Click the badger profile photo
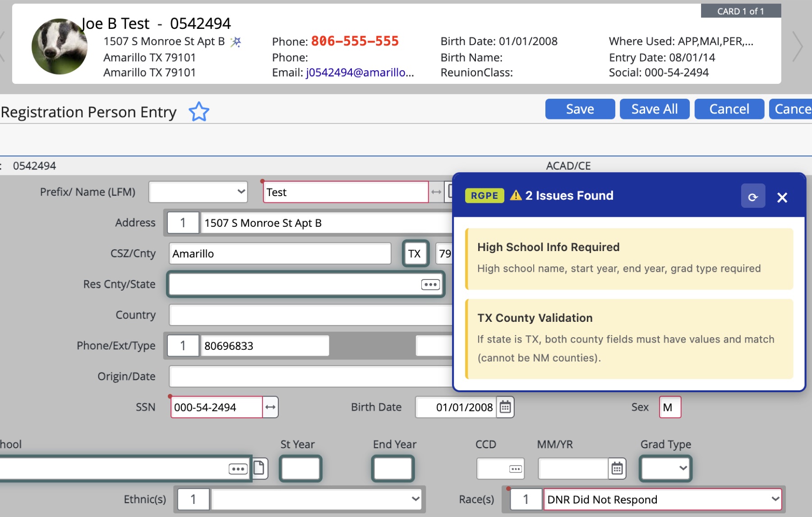 (x=60, y=46)
